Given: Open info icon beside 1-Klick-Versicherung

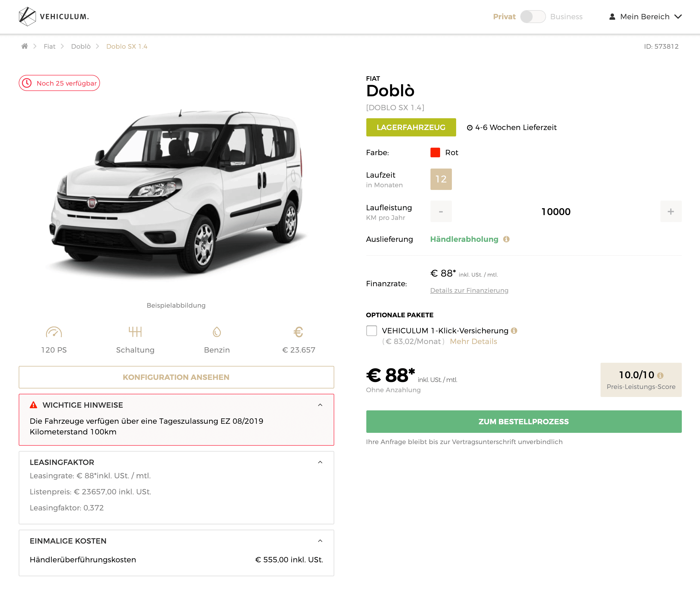Looking at the screenshot, I should click(514, 330).
